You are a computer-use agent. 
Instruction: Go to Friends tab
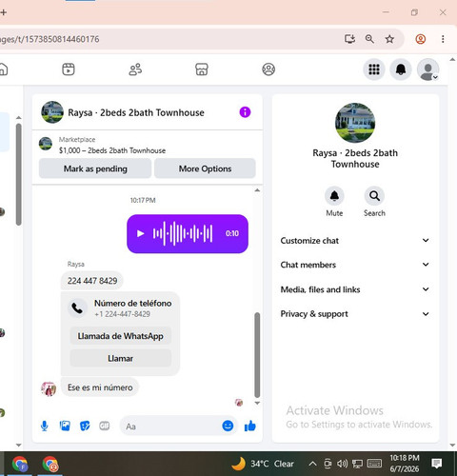pyautogui.click(x=135, y=69)
